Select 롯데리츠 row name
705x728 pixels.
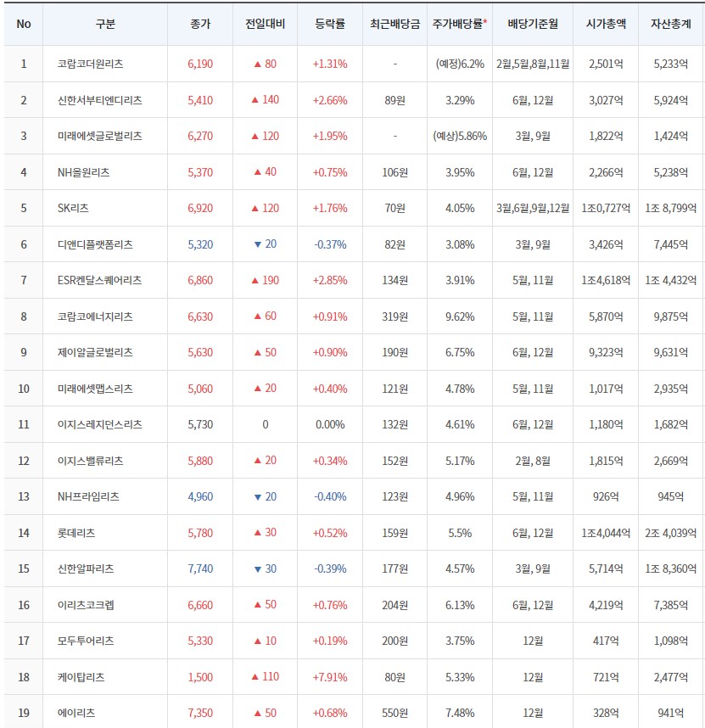click(76, 533)
